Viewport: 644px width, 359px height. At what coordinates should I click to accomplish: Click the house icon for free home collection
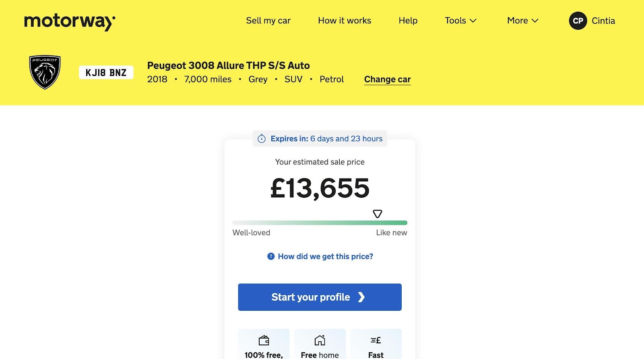click(x=320, y=341)
